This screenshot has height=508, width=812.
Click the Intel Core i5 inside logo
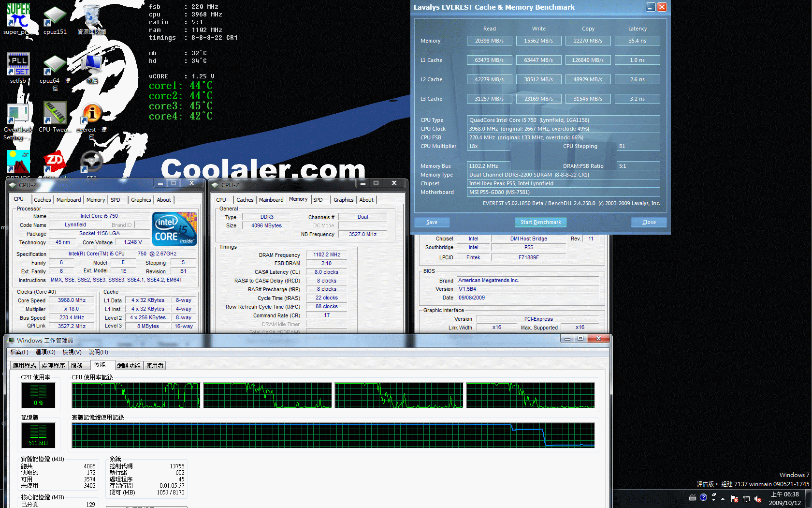174,229
